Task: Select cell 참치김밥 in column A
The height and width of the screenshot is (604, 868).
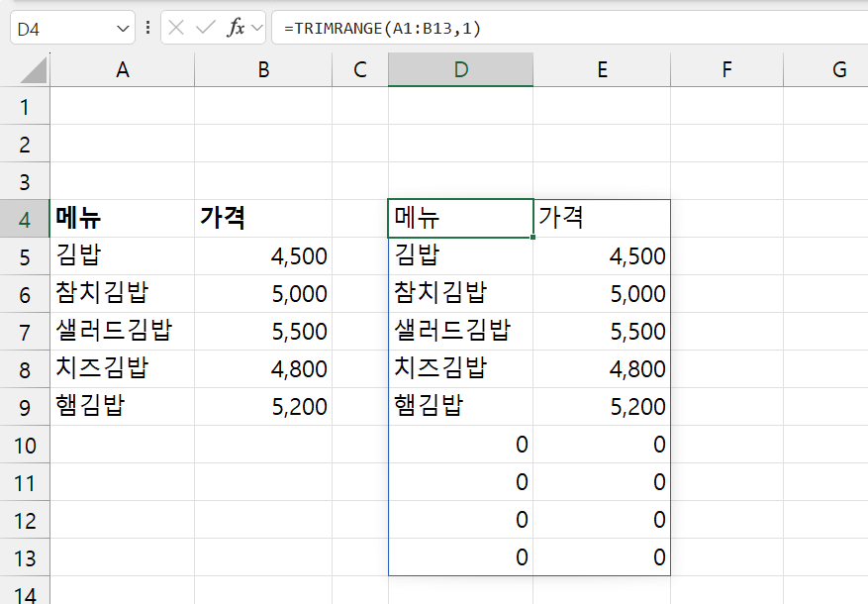Action: click(x=123, y=294)
